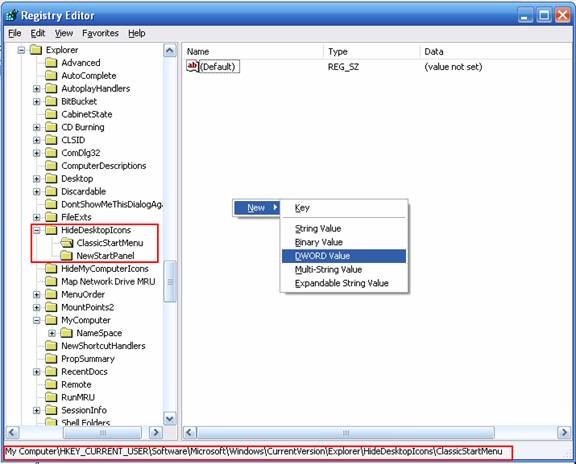Select the ClassicStartMenu key label
Screen dimensions: 576x464
pos(110,243)
